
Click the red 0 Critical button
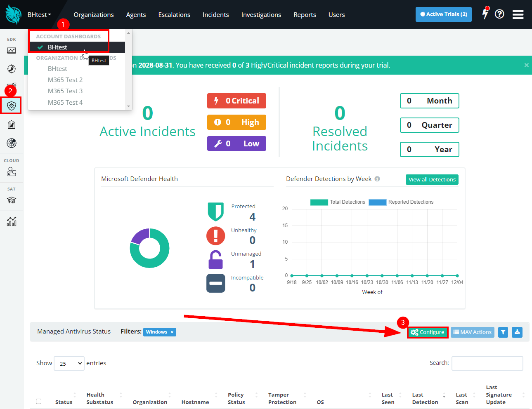pos(236,101)
